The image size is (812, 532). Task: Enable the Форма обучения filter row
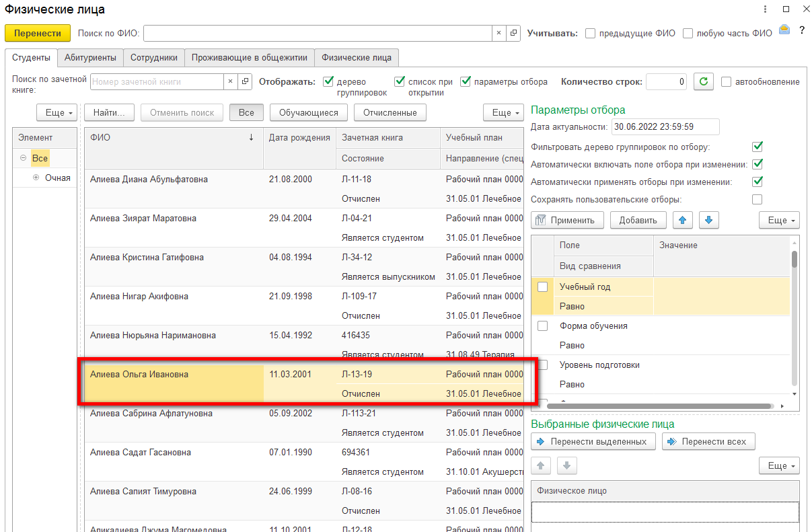pyautogui.click(x=542, y=326)
